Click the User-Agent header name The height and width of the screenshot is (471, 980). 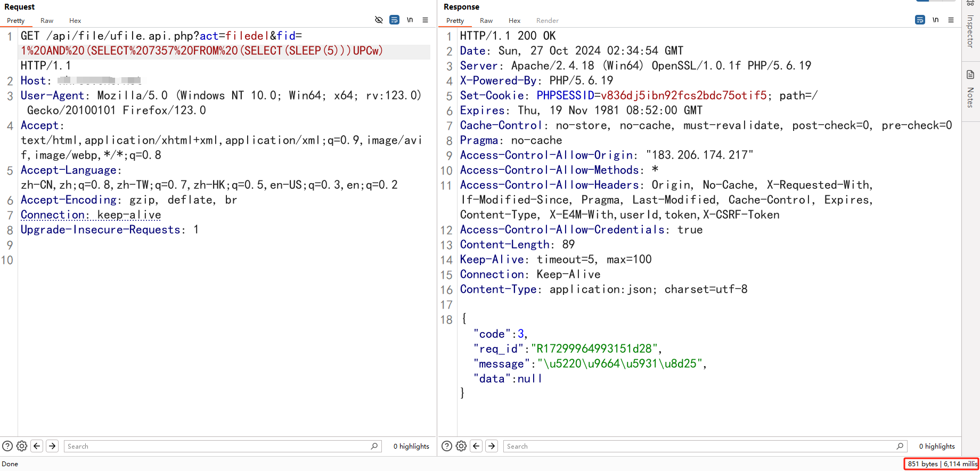(52, 95)
